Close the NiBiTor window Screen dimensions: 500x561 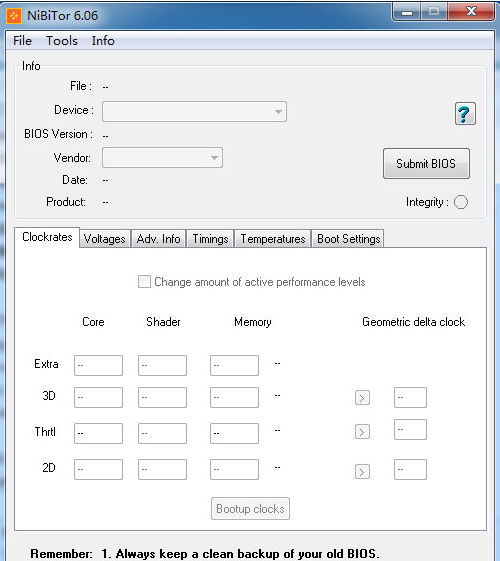click(471, 11)
